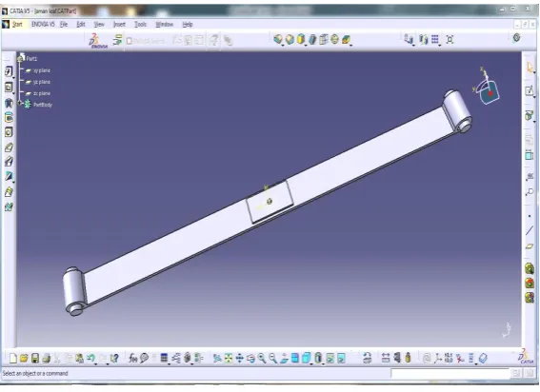Click the Zoom Out magnifier icon
540x392 pixels.
272,359
